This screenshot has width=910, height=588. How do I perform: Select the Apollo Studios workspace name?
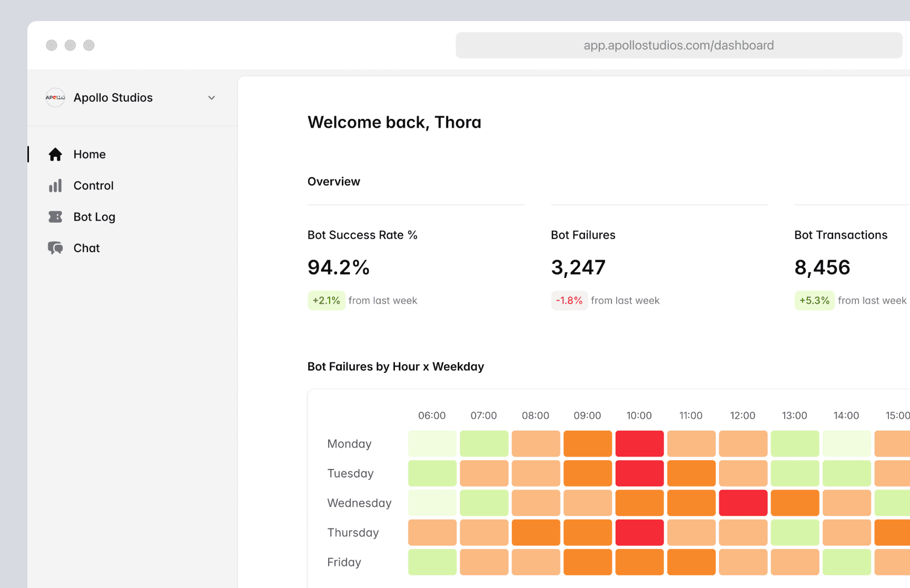click(x=113, y=97)
